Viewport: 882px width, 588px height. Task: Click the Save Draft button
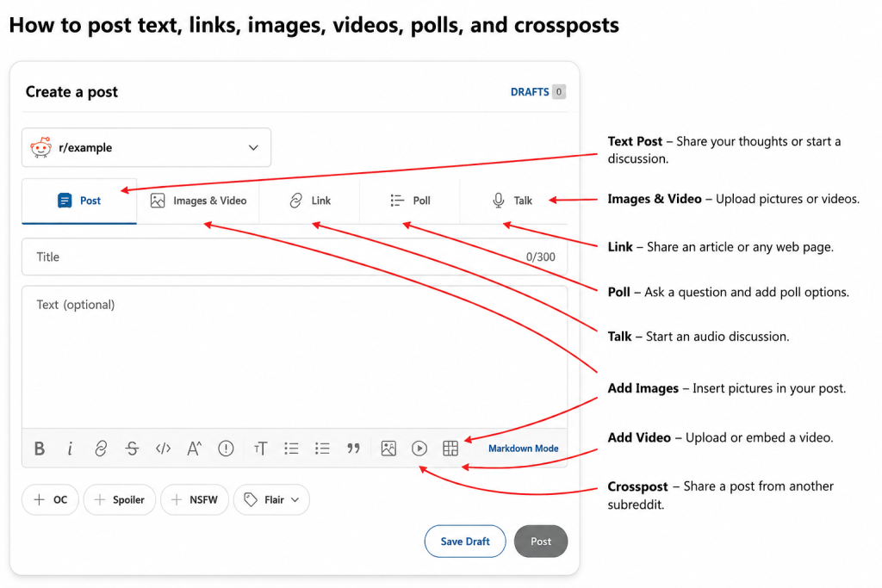coord(465,542)
